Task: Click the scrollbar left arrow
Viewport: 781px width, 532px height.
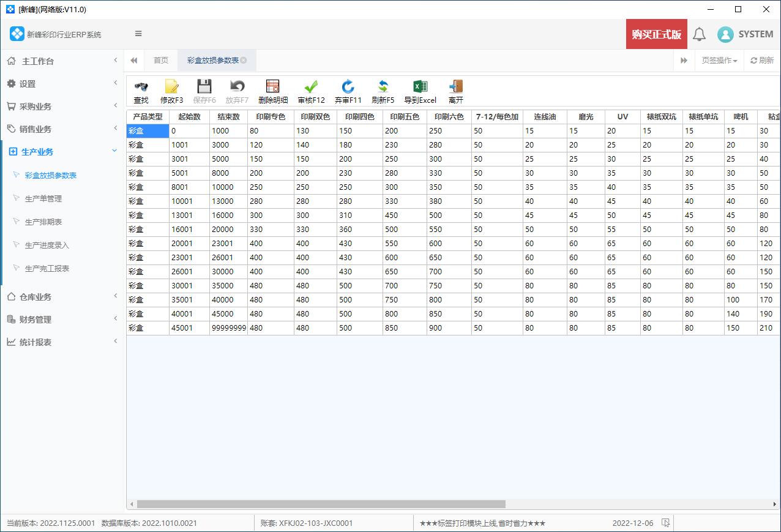Action: (132, 504)
